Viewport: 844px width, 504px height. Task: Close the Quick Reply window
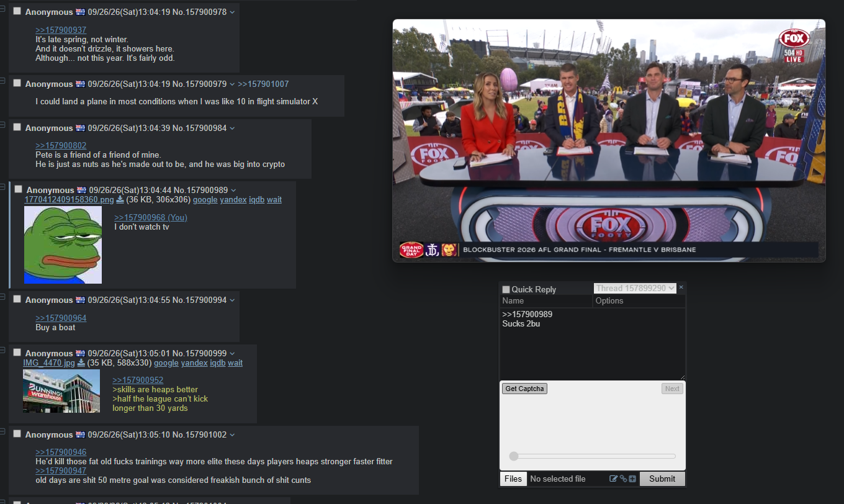(x=681, y=287)
